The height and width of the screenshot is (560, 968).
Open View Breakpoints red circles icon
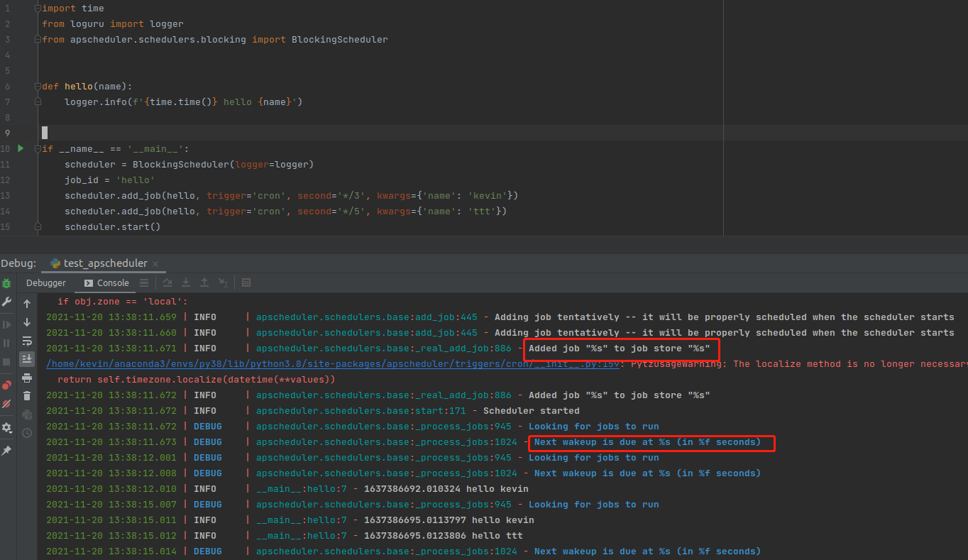coord(6,385)
